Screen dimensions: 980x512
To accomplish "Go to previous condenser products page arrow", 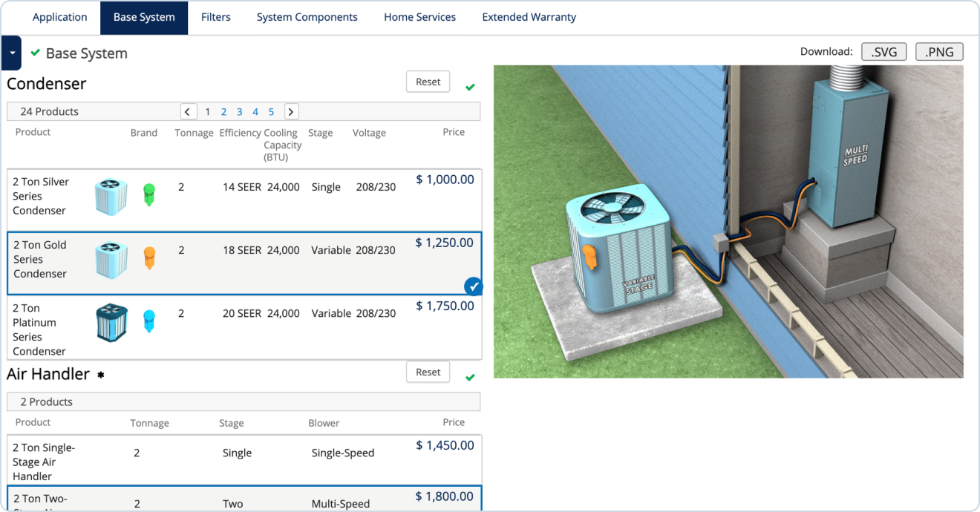I will [189, 112].
